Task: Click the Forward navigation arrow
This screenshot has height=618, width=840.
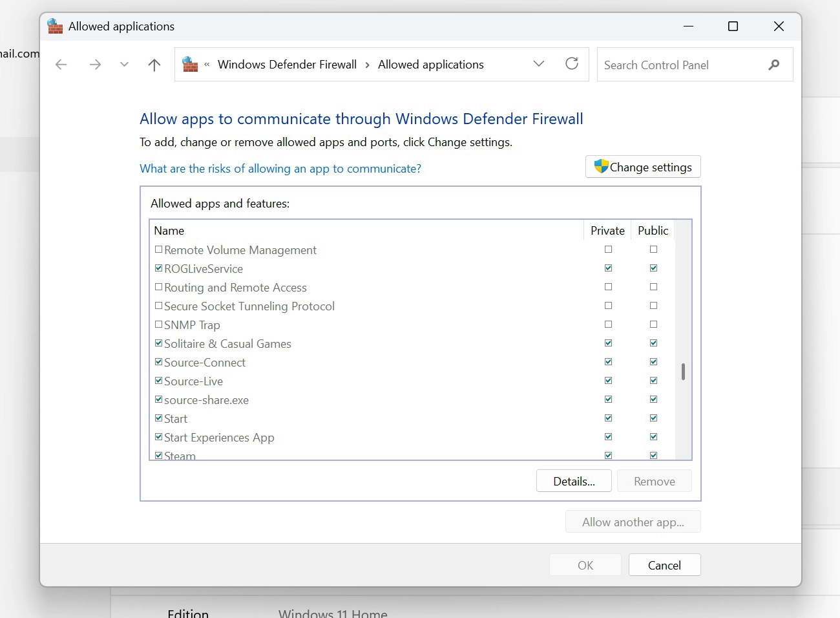Action: [x=95, y=65]
